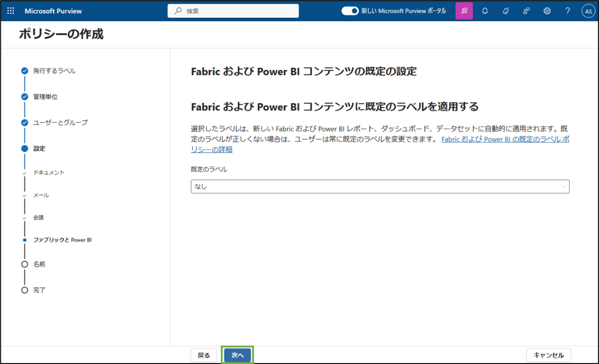
Task: Select the メール sub-step
Action: point(41,195)
